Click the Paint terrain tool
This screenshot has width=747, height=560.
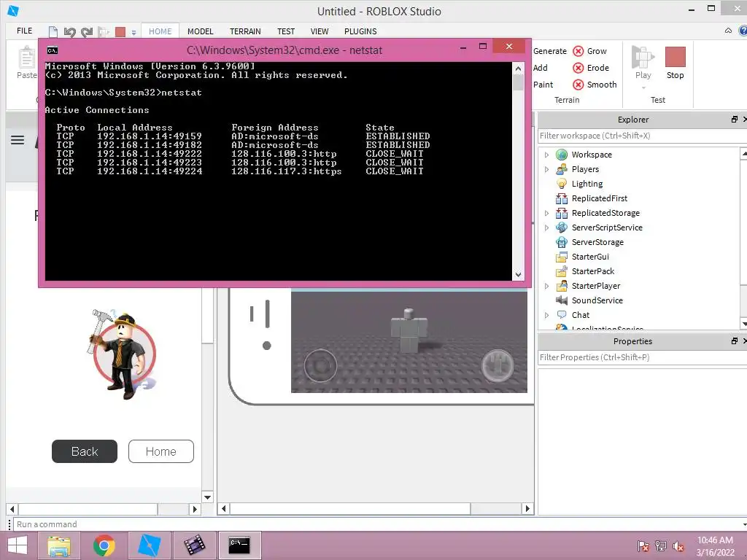[x=543, y=85]
